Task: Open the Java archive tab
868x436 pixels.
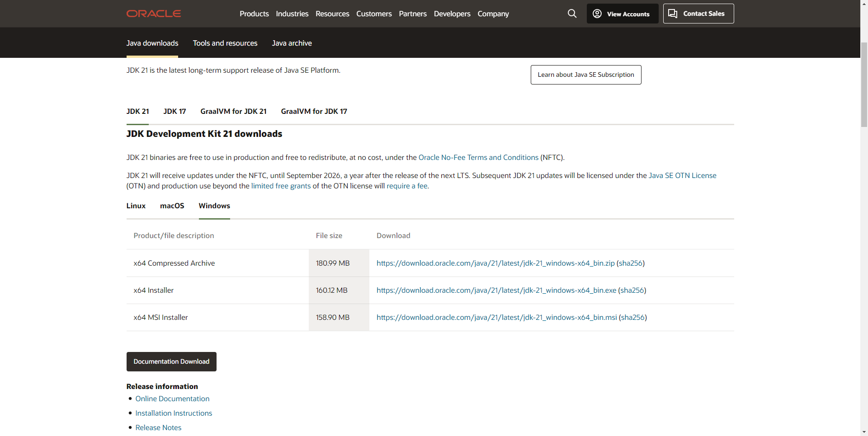Action: coord(292,43)
